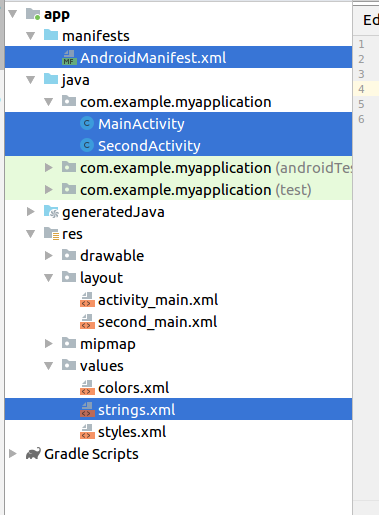Click the mipmap folder icon

69,343
